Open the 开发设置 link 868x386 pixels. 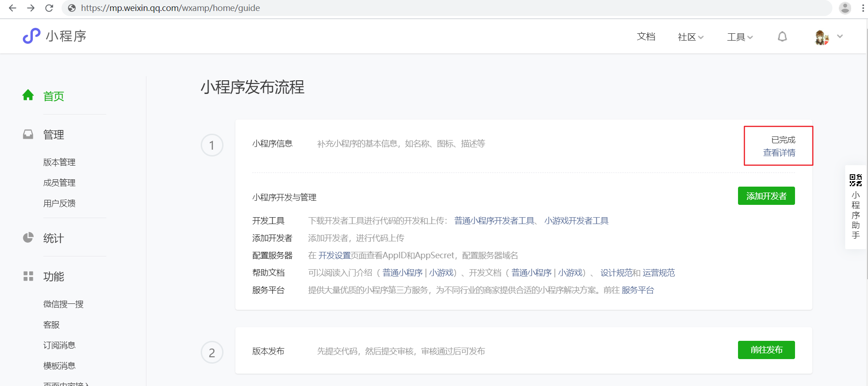coord(334,256)
